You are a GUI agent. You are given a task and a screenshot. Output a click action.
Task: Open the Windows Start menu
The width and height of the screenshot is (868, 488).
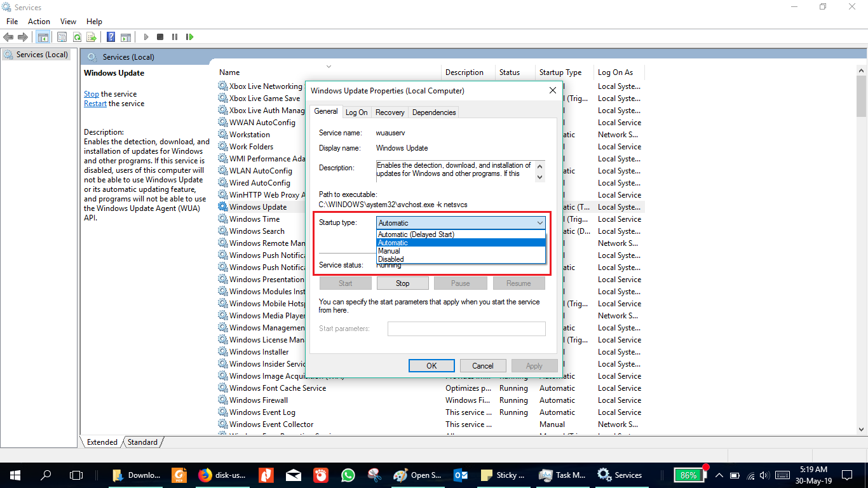15,475
